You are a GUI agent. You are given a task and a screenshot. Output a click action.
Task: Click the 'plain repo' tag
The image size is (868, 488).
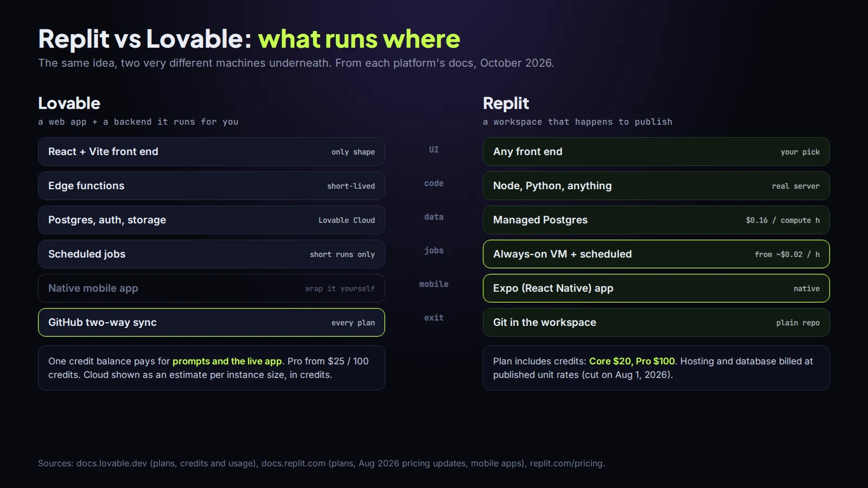click(x=798, y=323)
